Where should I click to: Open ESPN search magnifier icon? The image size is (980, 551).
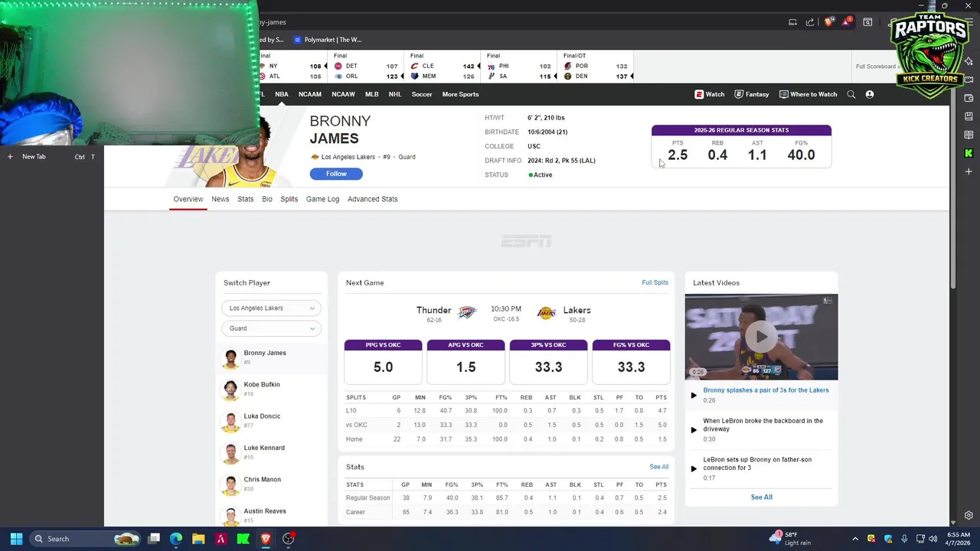(851, 94)
